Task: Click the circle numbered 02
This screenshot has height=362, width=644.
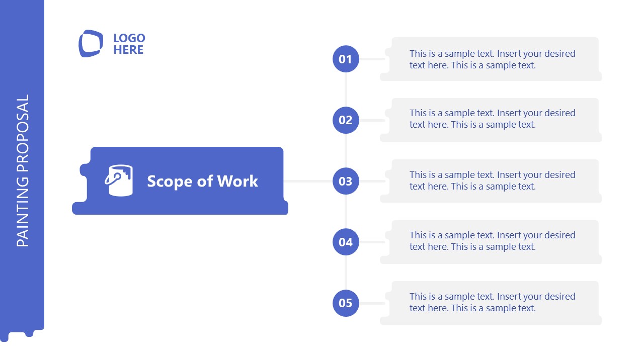Action: point(346,120)
